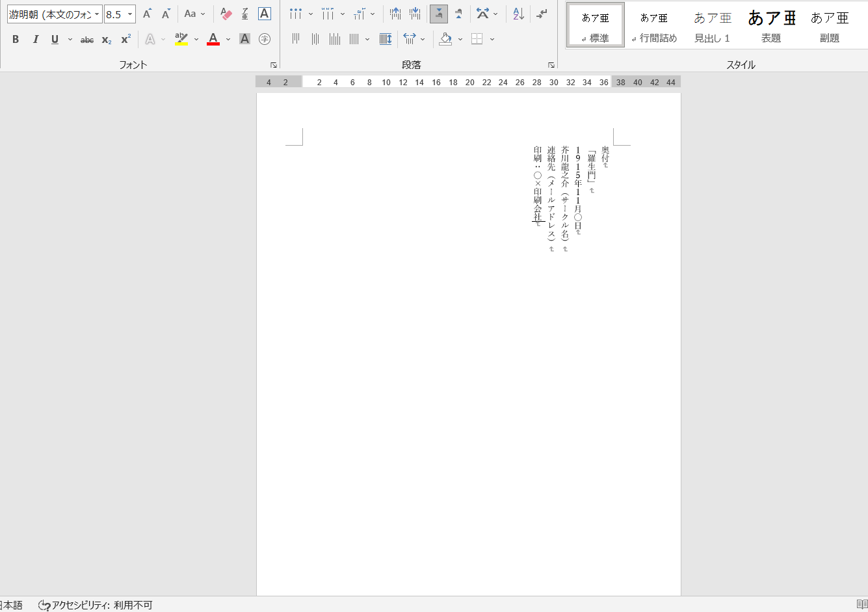868x612 pixels.
Task: Toggle bold formatting
Action: pos(15,39)
